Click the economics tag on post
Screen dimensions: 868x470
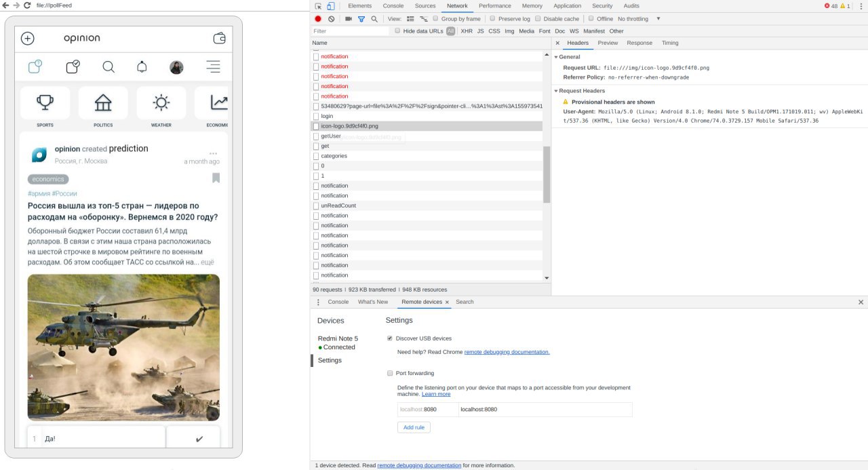point(48,179)
